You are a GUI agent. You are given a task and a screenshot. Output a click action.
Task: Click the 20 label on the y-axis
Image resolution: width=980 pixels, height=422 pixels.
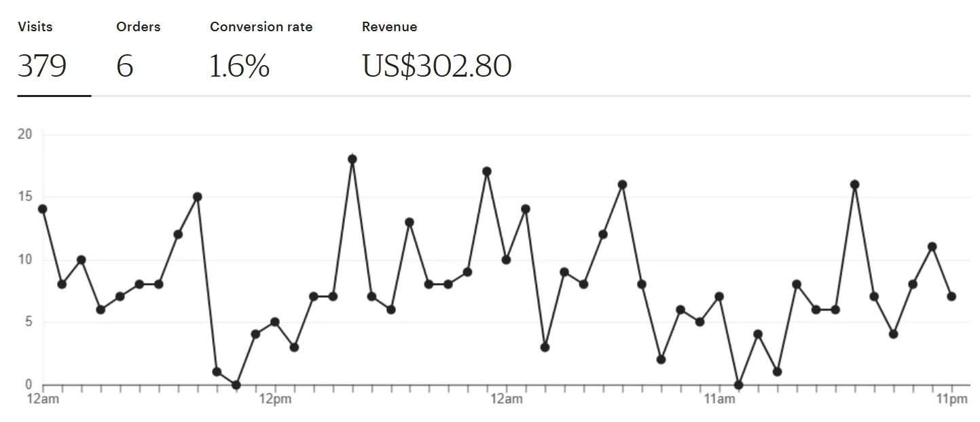25,134
